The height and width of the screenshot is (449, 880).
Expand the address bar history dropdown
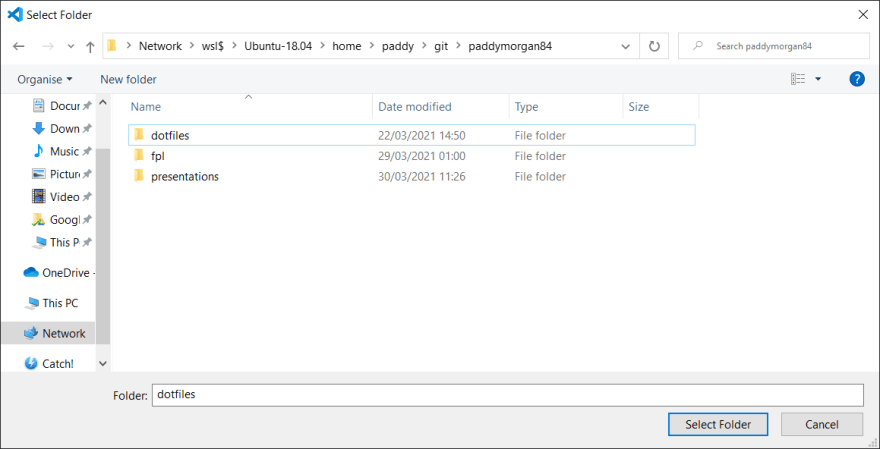[x=626, y=47]
